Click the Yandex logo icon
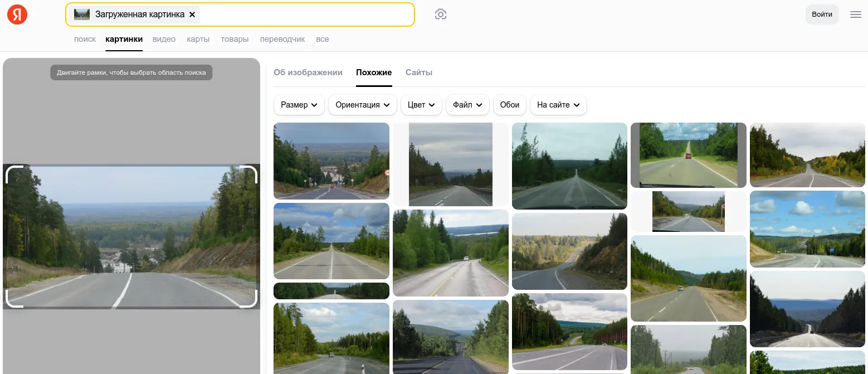This screenshot has width=868, height=374. coord(17,14)
